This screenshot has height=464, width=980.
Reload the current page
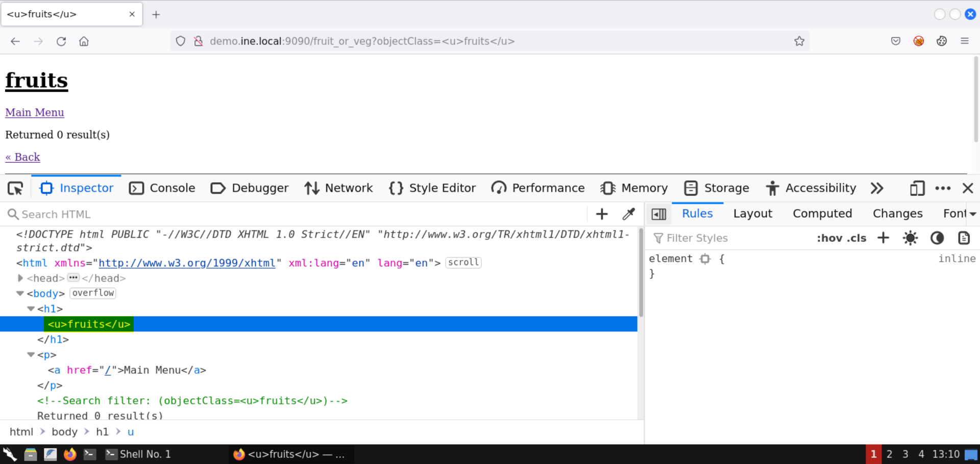pyautogui.click(x=61, y=41)
